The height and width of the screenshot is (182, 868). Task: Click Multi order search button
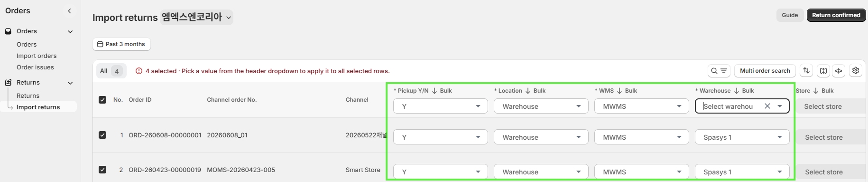click(x=765, y=71)
